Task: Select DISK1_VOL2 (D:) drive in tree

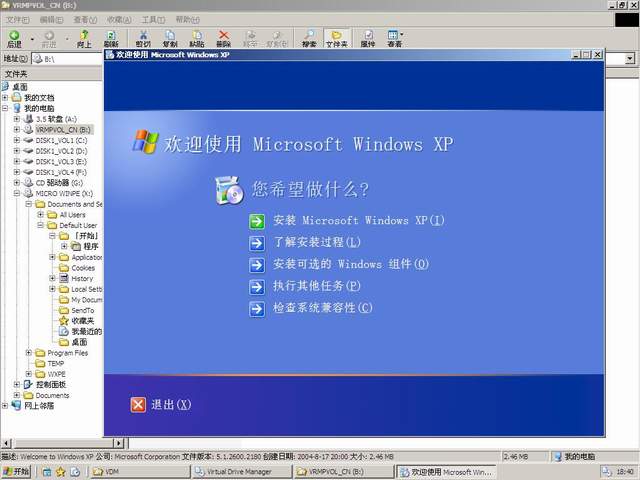Action: click(61, 151)
